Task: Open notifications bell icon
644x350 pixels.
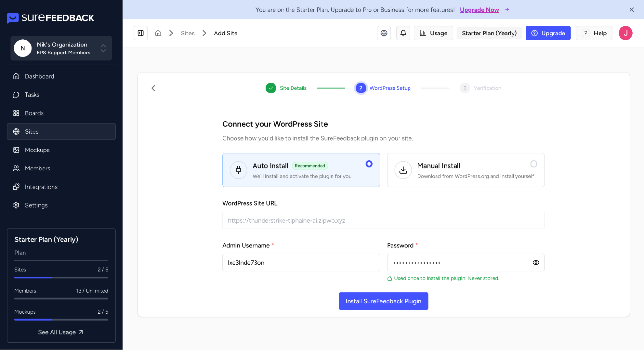Action: click(x=403, y=33)
